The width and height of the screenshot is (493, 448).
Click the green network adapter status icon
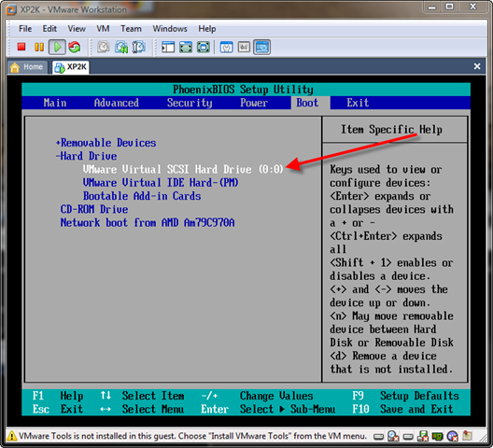437,436
